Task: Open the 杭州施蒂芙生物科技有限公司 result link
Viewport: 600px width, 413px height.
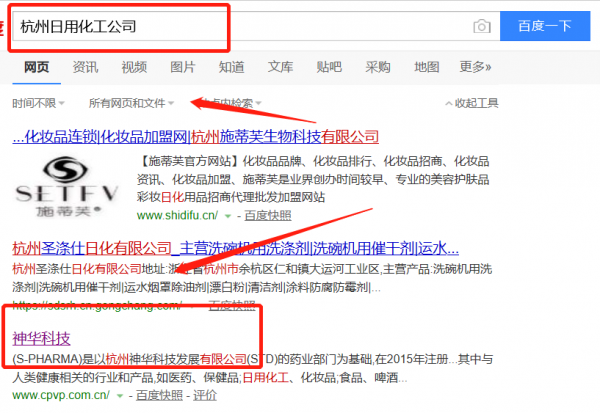Action: (195, 136)
